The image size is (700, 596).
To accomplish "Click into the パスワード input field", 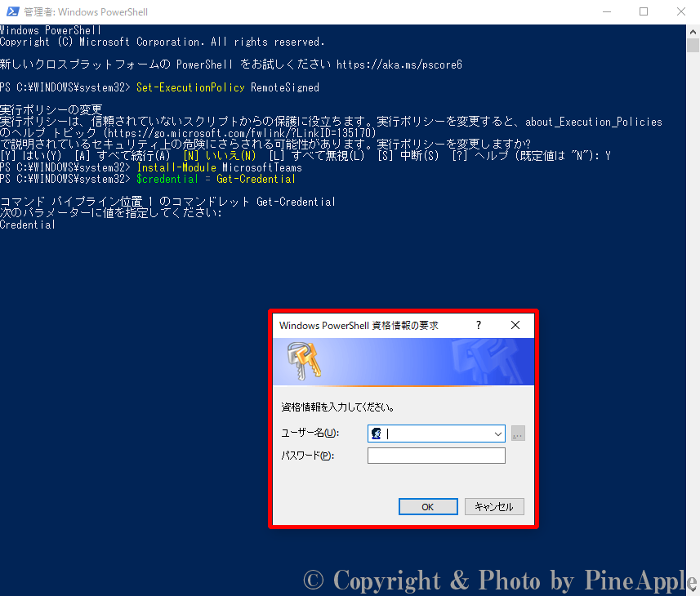I will coord(436,456).
